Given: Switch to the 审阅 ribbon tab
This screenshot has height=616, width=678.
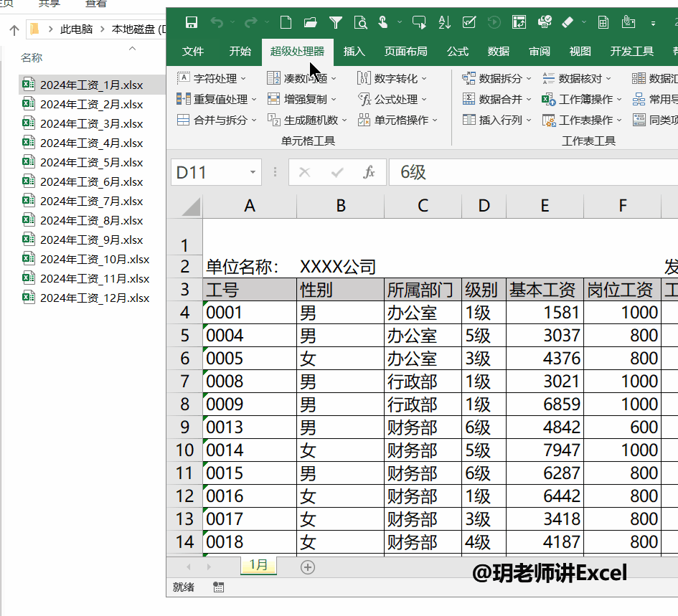Looking at the screenshot, I should (540, 52).
